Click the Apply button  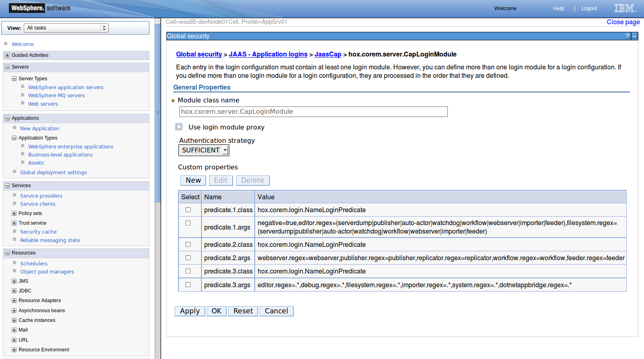[x=190, y=311]
